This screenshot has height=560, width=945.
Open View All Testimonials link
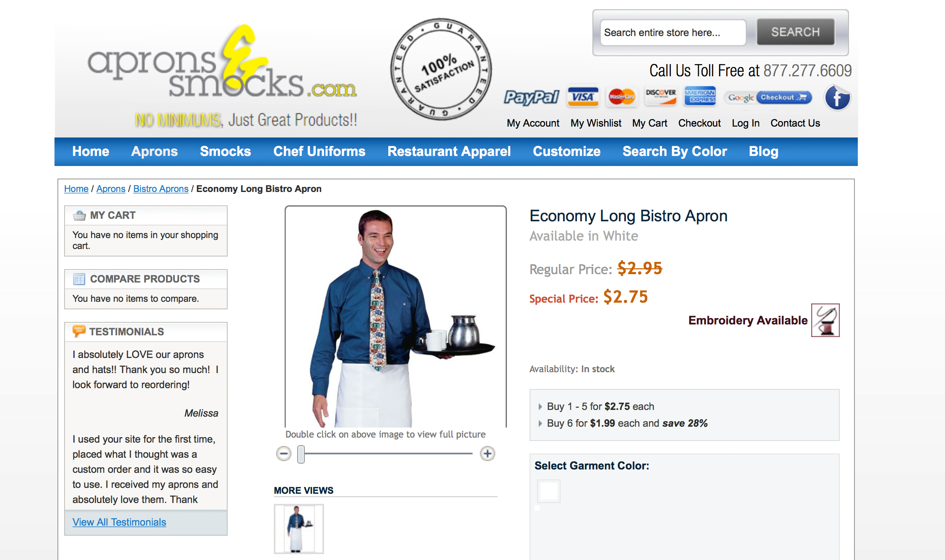119,522
